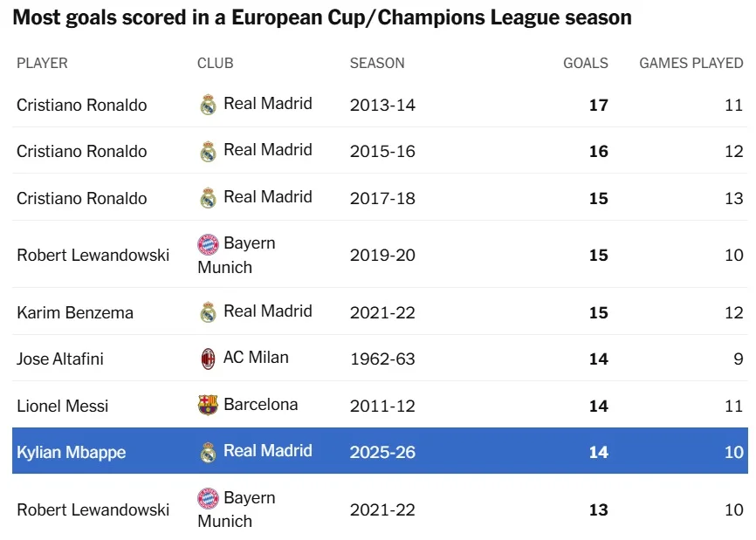Click the GOALS column header

click(585, 64)
